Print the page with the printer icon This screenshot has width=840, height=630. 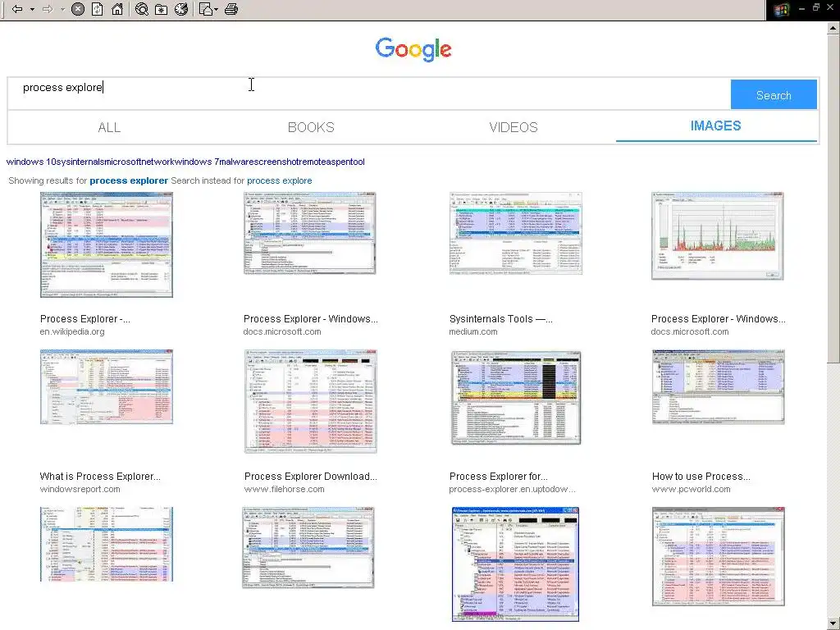231,9
